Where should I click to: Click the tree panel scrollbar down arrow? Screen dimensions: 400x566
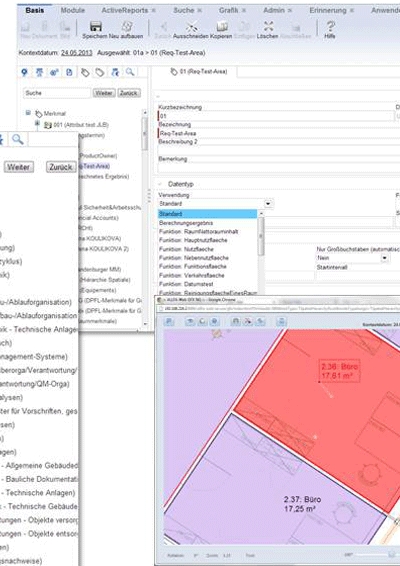coord(145,324)
